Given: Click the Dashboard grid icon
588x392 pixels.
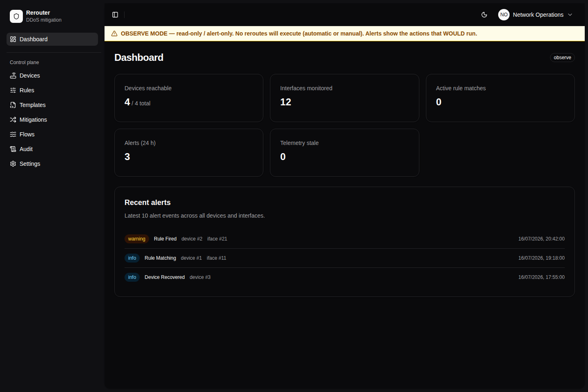Looking at the screenshot, I should pos(13,39).
